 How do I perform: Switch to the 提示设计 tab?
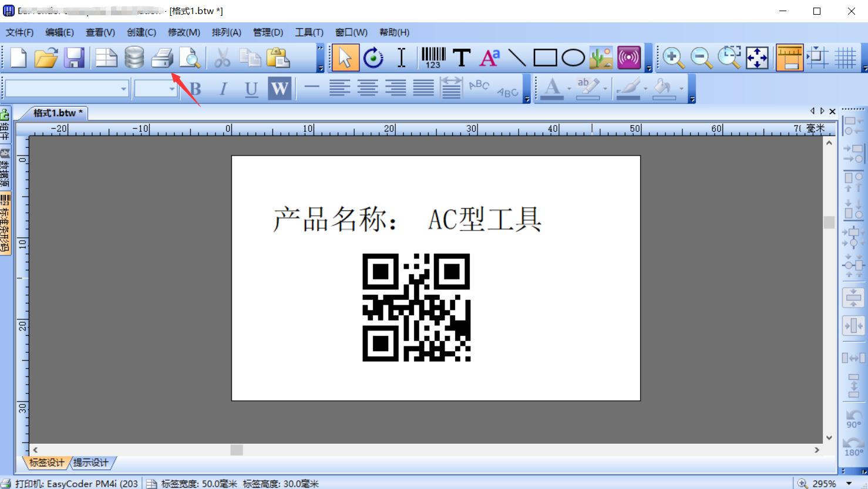(x=90, y=463)
